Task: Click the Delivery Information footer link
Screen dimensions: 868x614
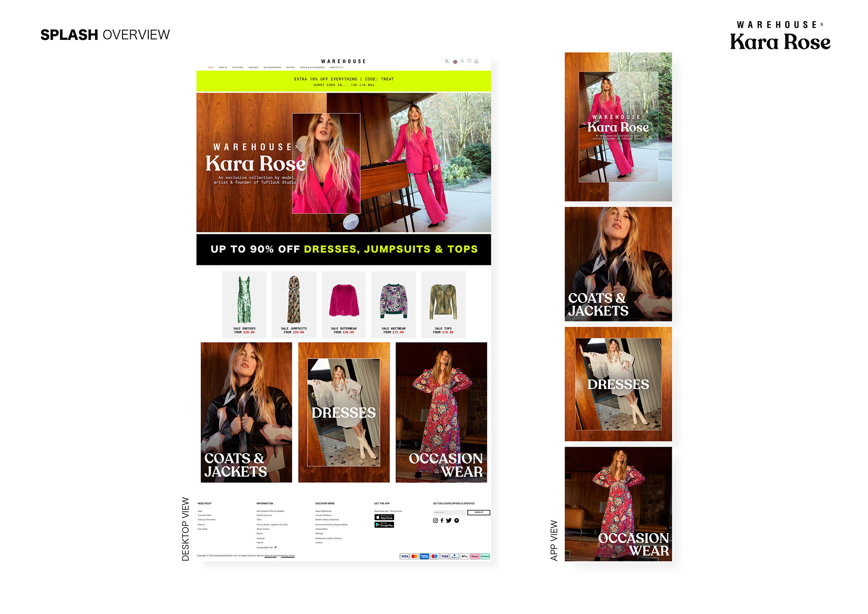Action: pyautogui.click(x=207, y=520)
